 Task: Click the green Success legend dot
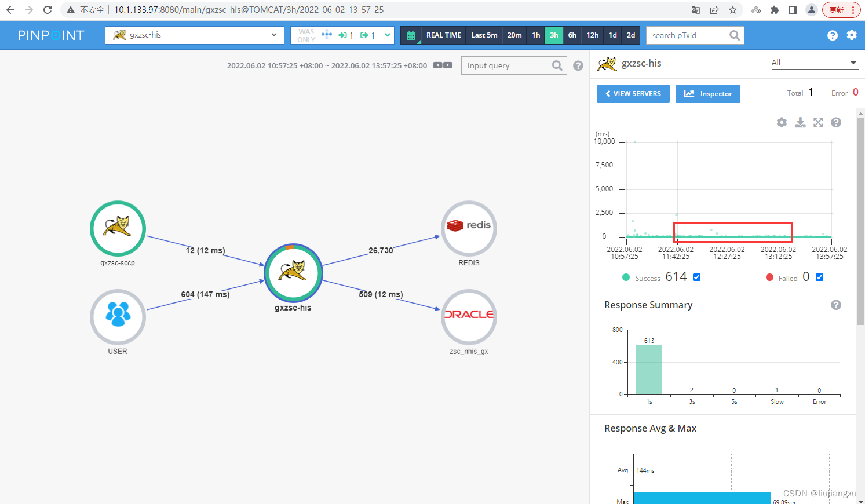pos(626,277)
